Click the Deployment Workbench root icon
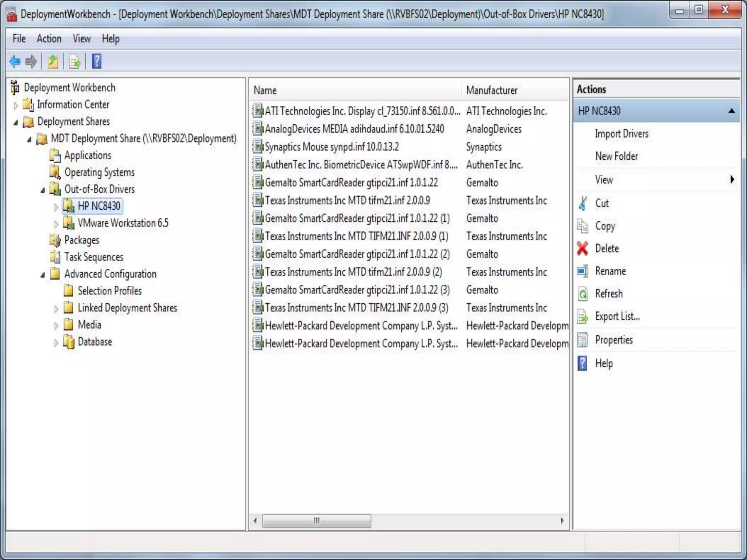 click(15, 87)
